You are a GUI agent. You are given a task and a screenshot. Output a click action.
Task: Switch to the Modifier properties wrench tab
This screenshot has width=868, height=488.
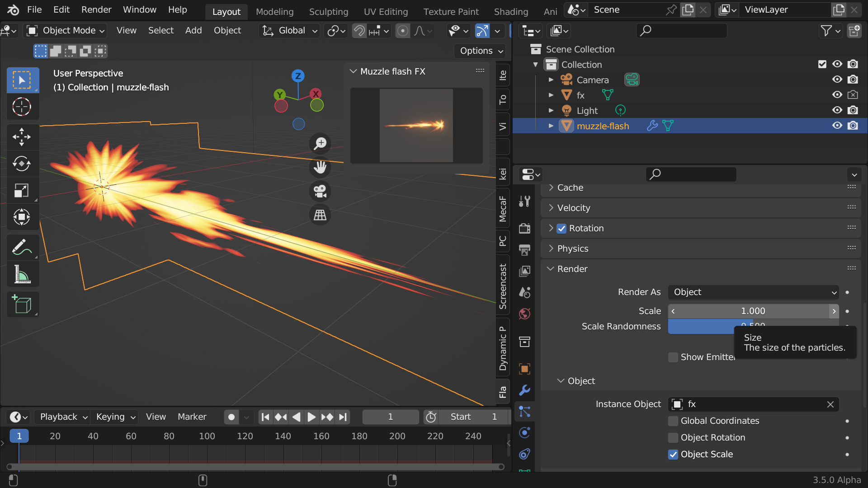coord(524,390)
